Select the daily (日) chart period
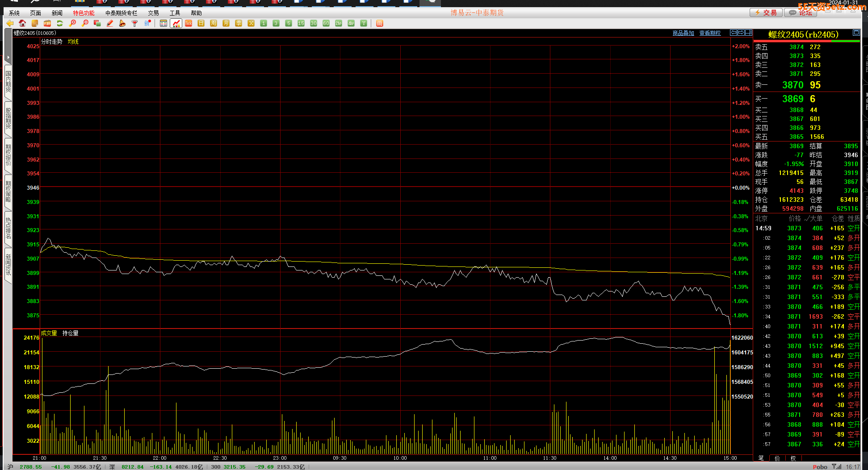The height and width of the screenshot is (470, 868). pyautogui.click(x=201, y=23)
